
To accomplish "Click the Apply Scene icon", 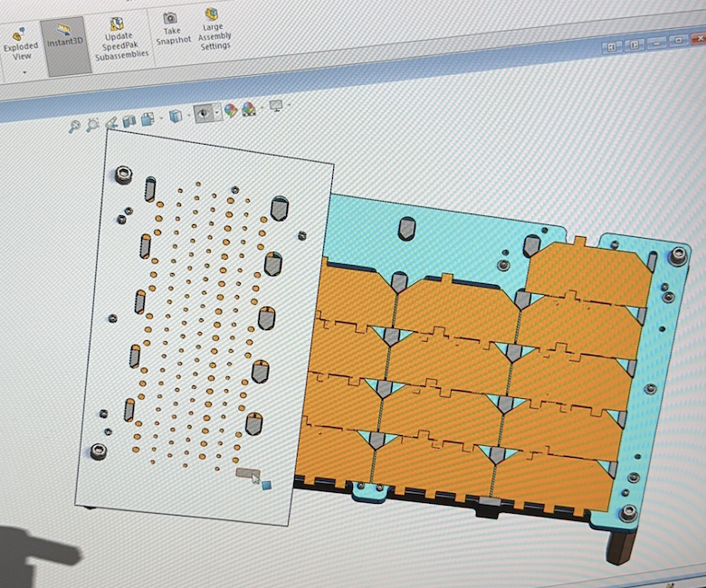I will click(249, 109).
